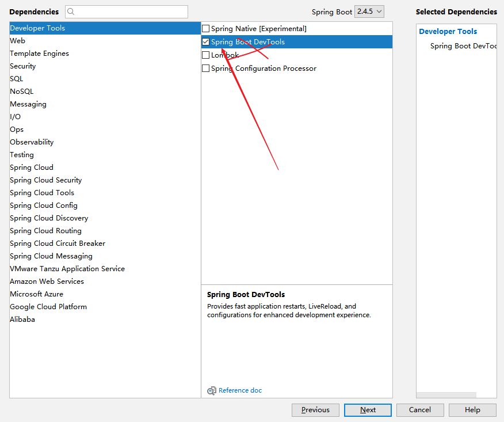Image resolution: width=504 pixels, height=422 pixels.
Task: Open the Testing category
Action: [x=105, y=155]
